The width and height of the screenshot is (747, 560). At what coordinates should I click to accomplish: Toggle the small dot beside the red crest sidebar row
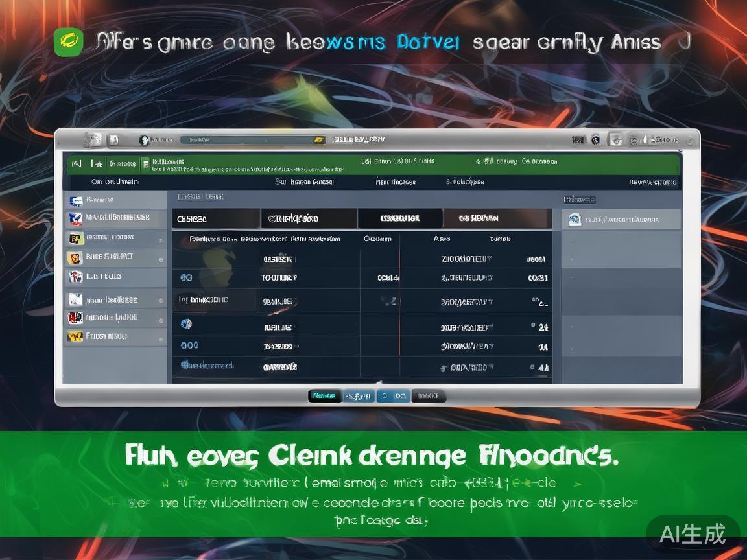point(160,318)
